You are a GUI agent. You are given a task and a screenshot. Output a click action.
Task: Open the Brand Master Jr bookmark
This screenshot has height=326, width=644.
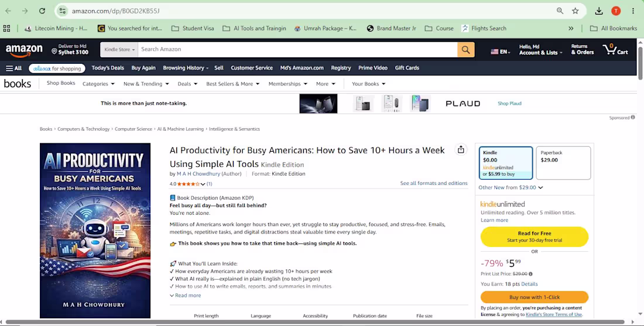pyautogui.click(x=392, y=28)
